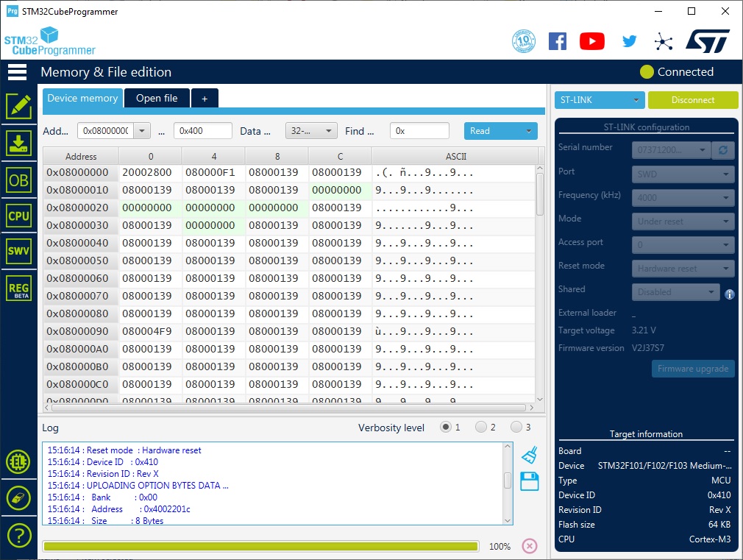This screenshot has height=560, width=743.
Task: Click the progress bar at 100%
Action: click(x=260, y=546)
